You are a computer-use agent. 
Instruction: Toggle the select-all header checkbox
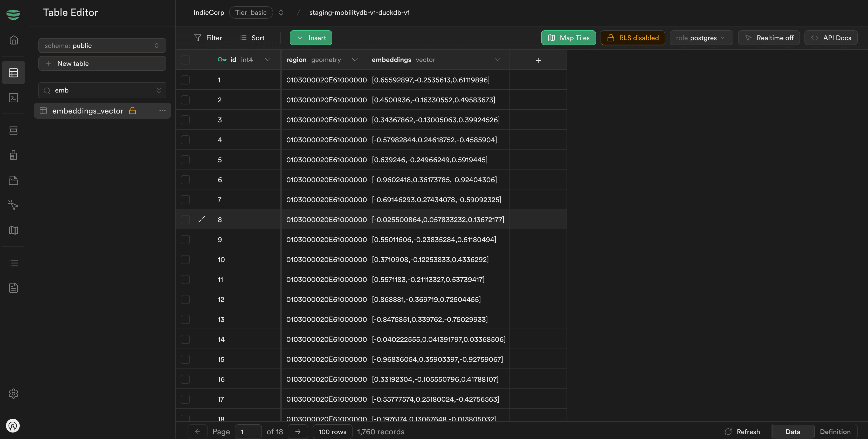(185, 60)
